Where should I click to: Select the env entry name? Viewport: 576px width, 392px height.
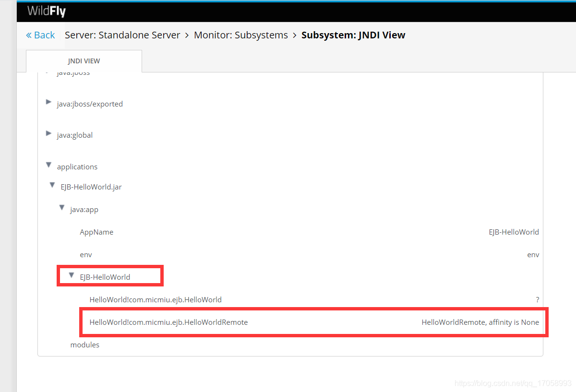86,255
